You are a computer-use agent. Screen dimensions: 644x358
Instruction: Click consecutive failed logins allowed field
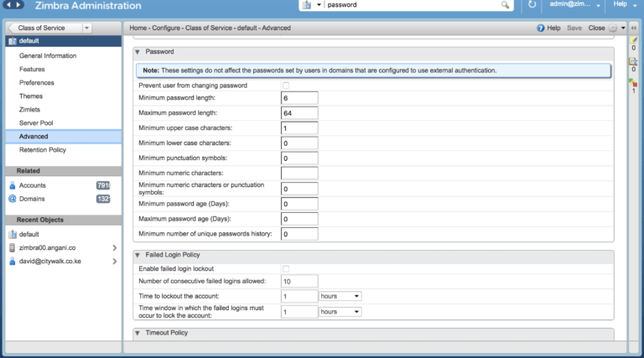299,281
